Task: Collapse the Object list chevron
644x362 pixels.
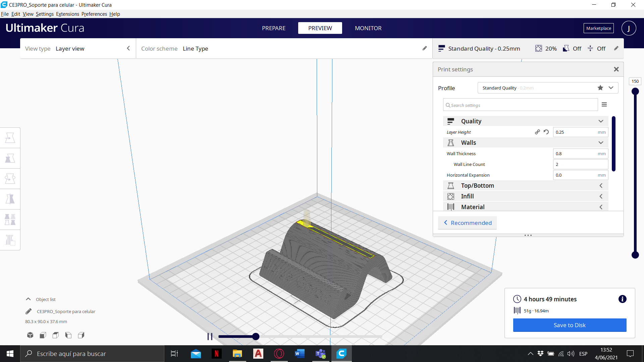Action: [29, 299]
